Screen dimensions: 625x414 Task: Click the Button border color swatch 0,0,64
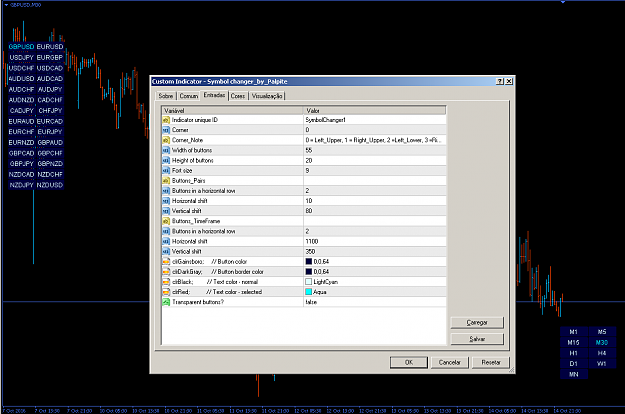(x=309, y=272)
